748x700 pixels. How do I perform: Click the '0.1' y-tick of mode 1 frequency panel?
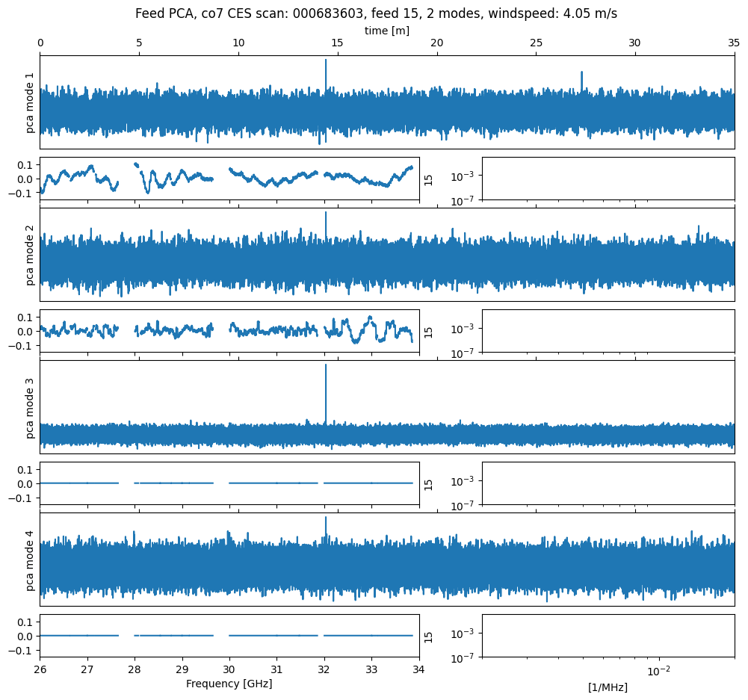tap(25, 164)
